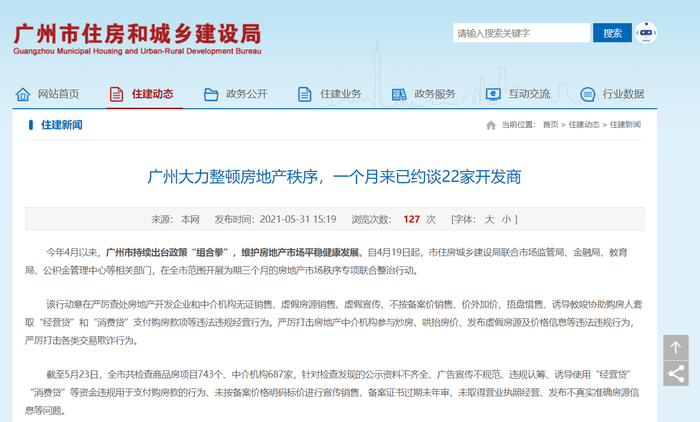Click the breadcrumb home icon
The height and width of the screenshot is (422, 700).
491,125
